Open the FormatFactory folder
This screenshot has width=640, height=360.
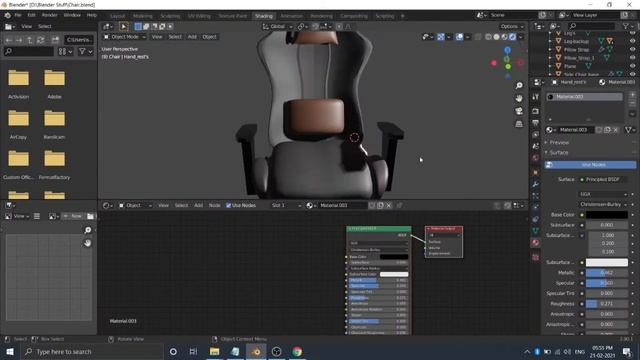click(54, 165)
